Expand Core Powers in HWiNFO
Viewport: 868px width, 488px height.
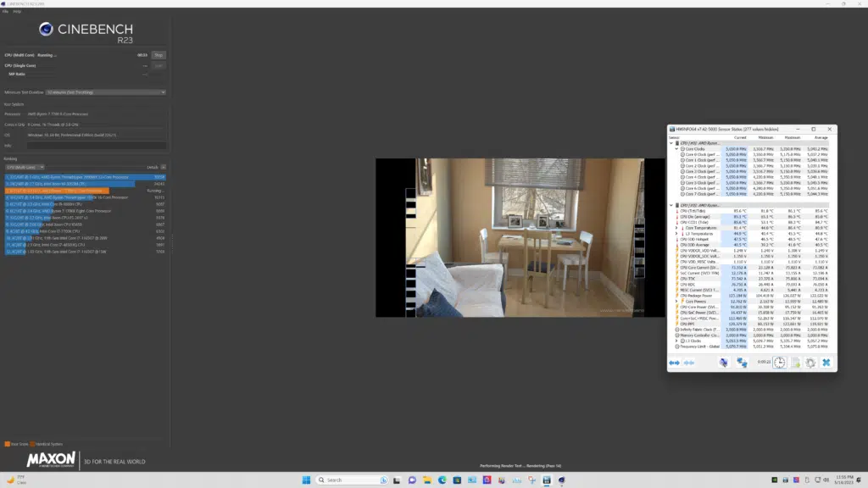click(x=676, y=302)
